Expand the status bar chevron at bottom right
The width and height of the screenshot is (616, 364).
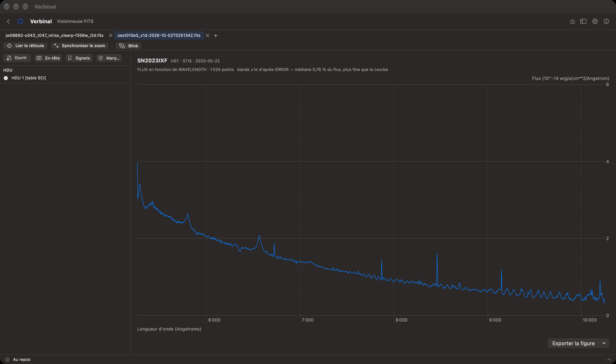pyautogui.click(x=609, y=359)
